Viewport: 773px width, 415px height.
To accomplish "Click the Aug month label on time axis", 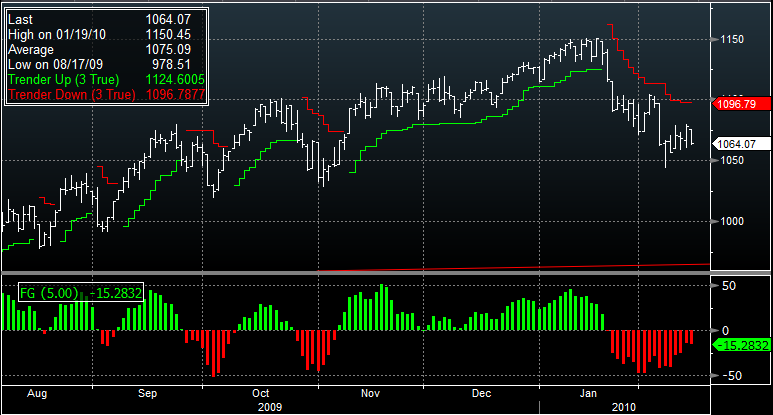I will pos(37,393).
